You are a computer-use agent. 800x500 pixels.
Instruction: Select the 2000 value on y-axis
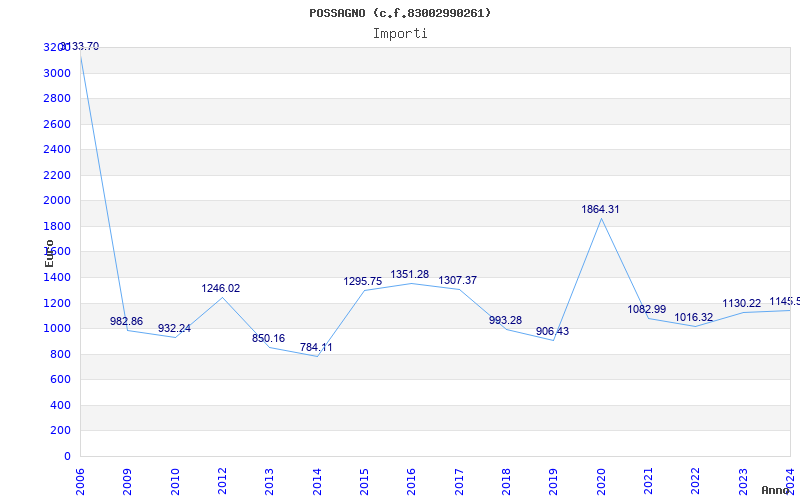coord(57,201)
